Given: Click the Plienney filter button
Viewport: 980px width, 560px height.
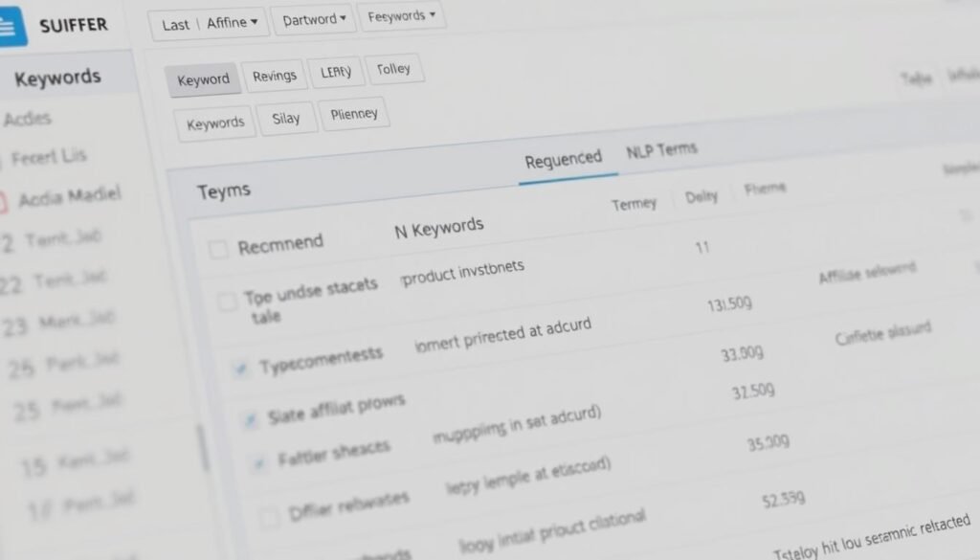Looking at the screenshot, I should coord(354,113).
